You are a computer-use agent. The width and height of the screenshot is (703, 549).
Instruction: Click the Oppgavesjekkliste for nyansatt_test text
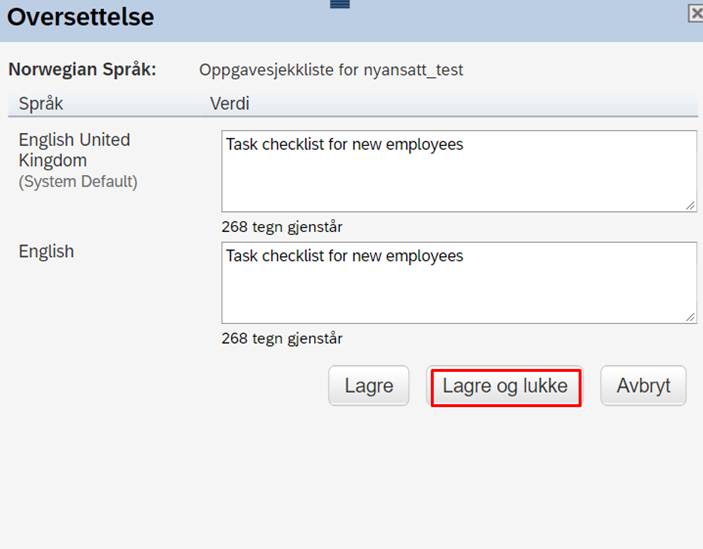coord(331,70)
